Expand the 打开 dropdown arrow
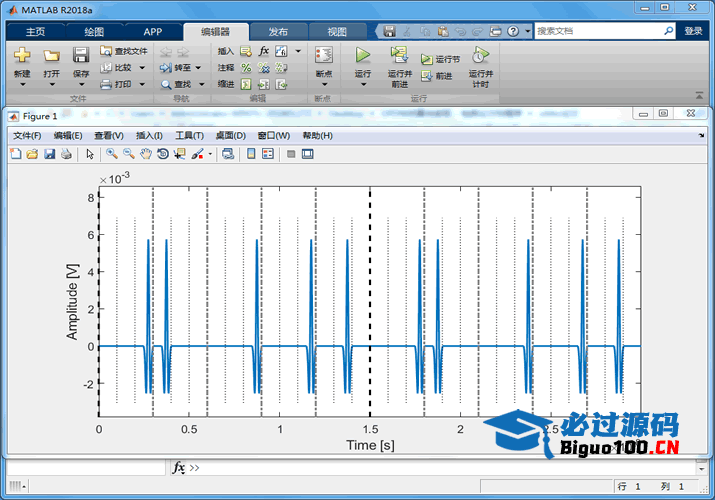The width and height of the screenshot is (715, 500). [52, 85]
